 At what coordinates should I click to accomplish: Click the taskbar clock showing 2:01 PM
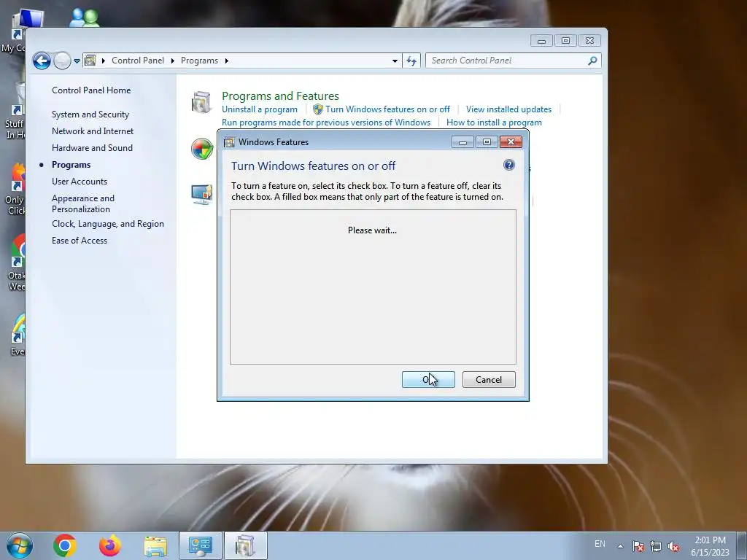[x=710, y=546]
